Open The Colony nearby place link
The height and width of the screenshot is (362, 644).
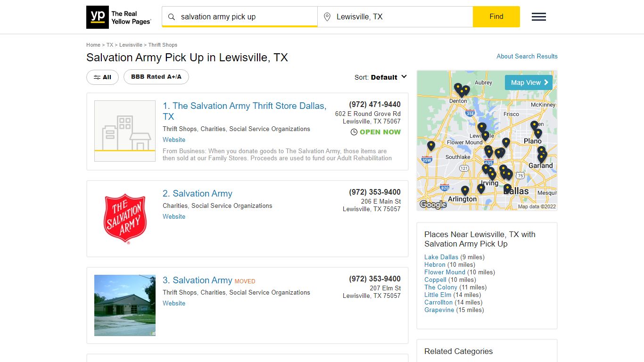(441, 288)
